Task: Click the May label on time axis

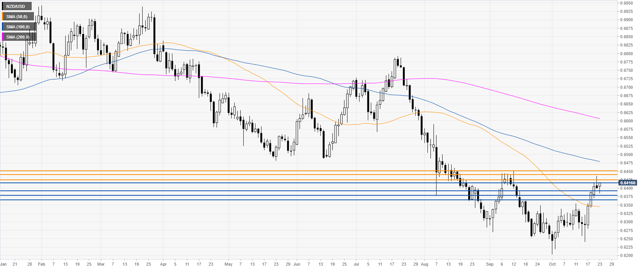Action: 228,264
